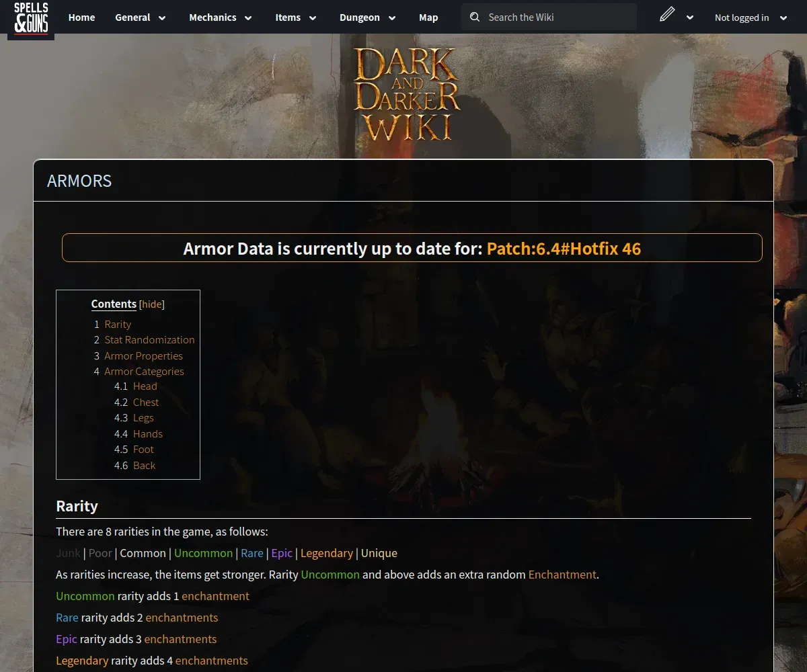The height and width of the screenshot is (672, 807).
Task: Focus the Search the Wiki field
Action: point(549,17)
